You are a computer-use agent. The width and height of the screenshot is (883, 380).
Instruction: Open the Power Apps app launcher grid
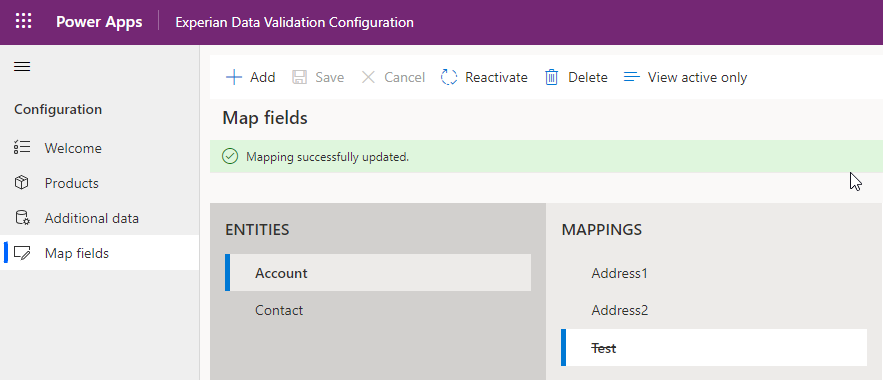[23, 22]
